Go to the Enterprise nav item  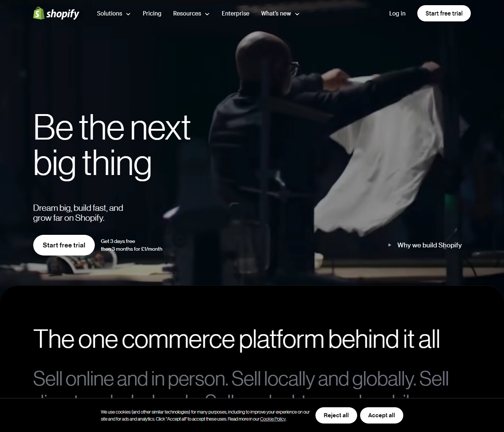(x=235, y=13)
